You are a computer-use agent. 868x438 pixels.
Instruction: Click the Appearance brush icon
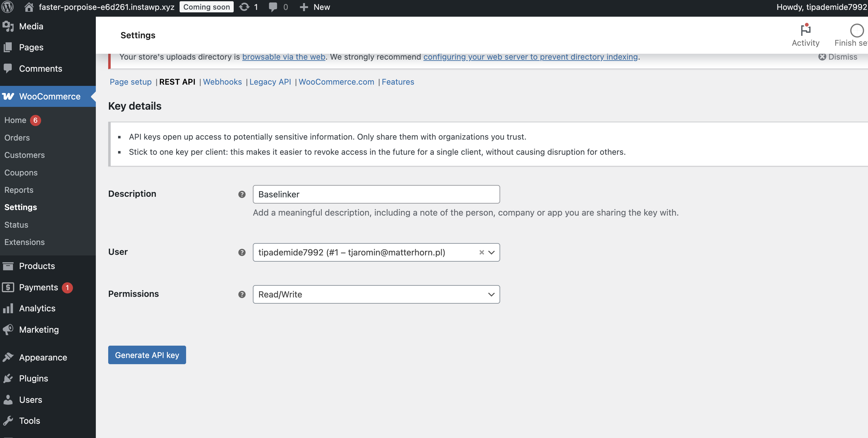[x=8, y=357]
